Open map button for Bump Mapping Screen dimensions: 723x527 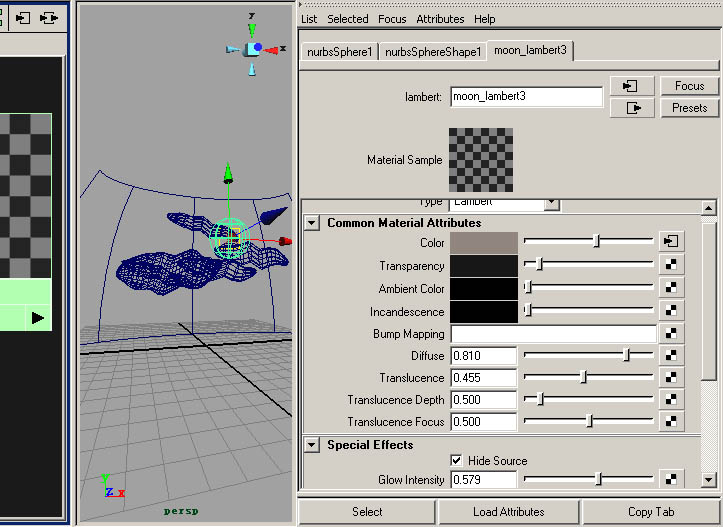[671, 333]
